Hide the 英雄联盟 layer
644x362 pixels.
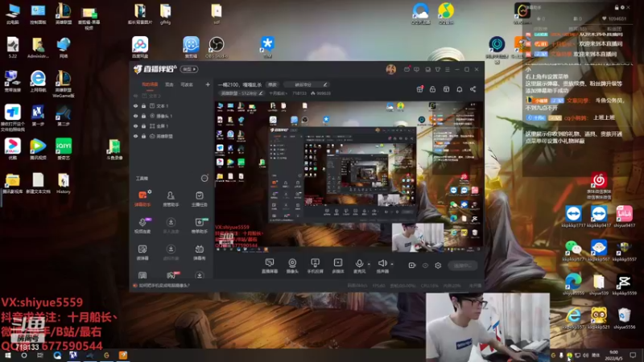pyautogui.click(x=135, y=136)
